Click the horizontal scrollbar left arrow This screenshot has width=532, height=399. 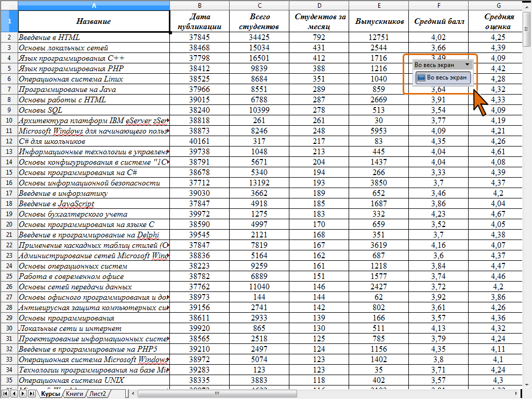pyautogui.click(x=134, y=394)
